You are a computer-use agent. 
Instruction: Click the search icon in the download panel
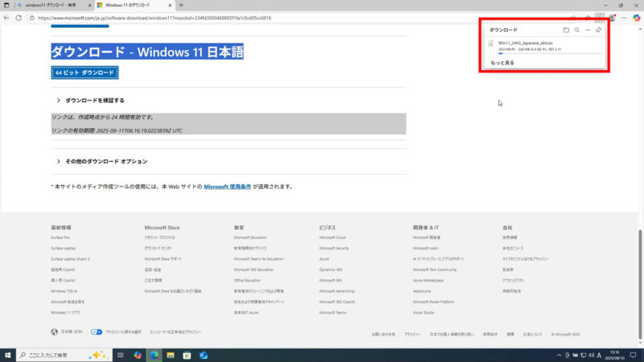pyautogui.click(x=576, y=30)
